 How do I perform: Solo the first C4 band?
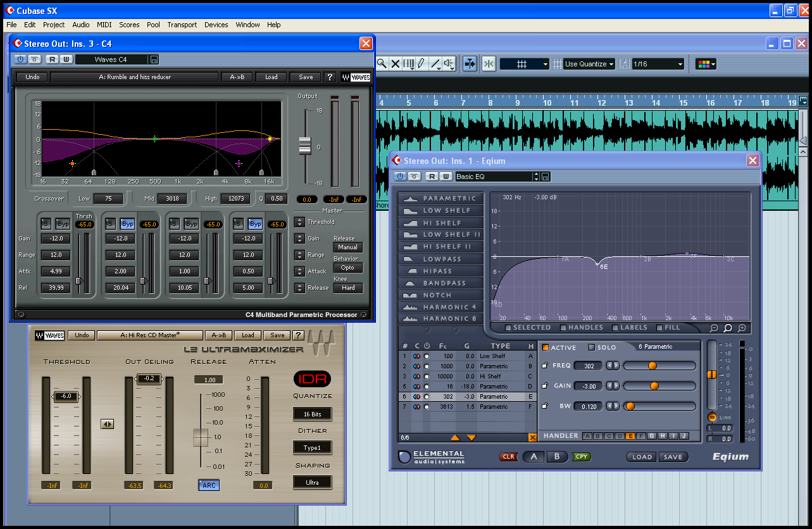click(x=46, y=224)
